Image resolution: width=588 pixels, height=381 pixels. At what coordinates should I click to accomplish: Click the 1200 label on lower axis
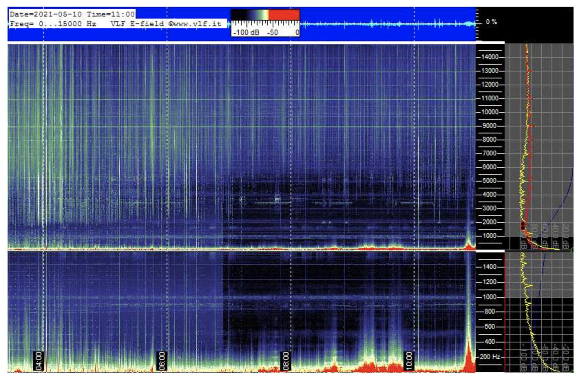point(490,282)
